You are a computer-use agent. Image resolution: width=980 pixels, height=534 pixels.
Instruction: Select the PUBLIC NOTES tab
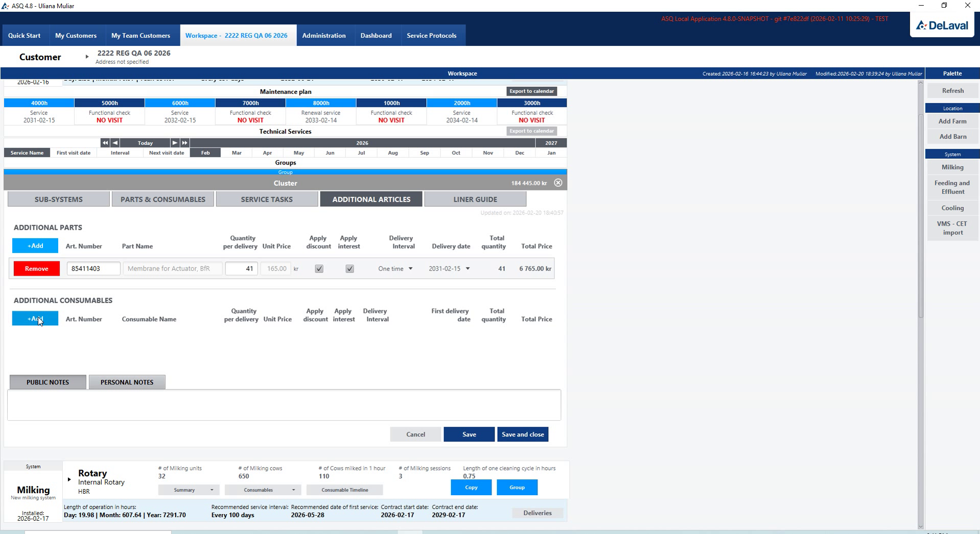click(x=48, y=382)
